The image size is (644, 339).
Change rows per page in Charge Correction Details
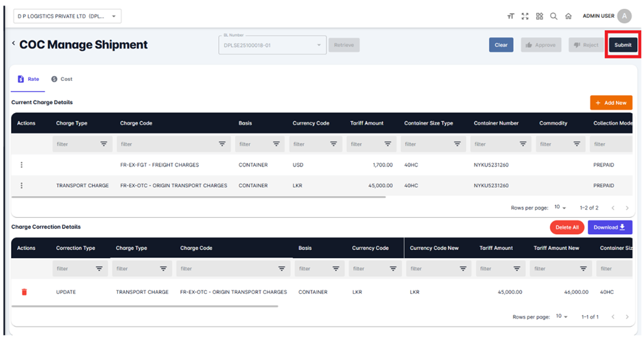(562, 317)
